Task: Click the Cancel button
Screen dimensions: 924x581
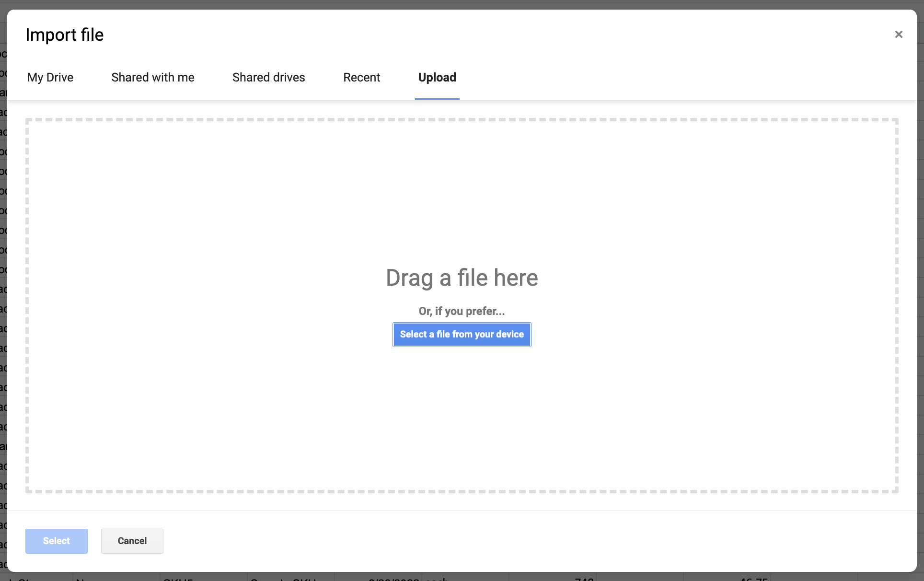Action: coord(132,541)
